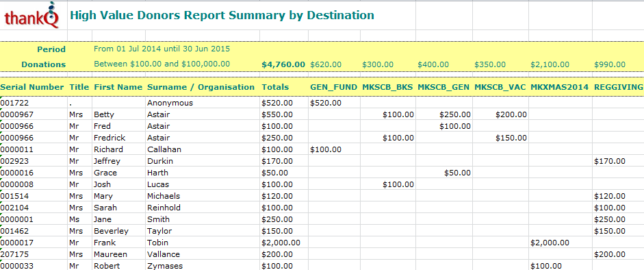Click the First Name column header

coord(118,87)
